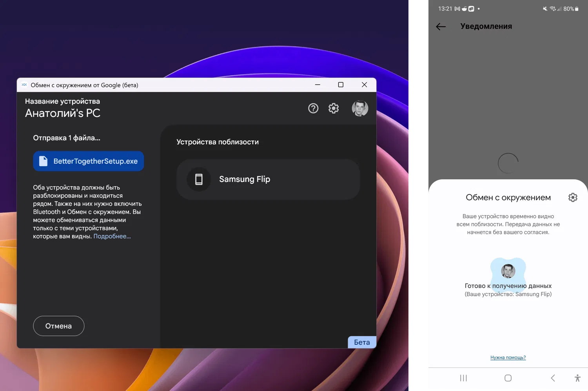Screen dimensions: 588x391
Task: Tap the mute icon in phone status bar
Action: 545,9
